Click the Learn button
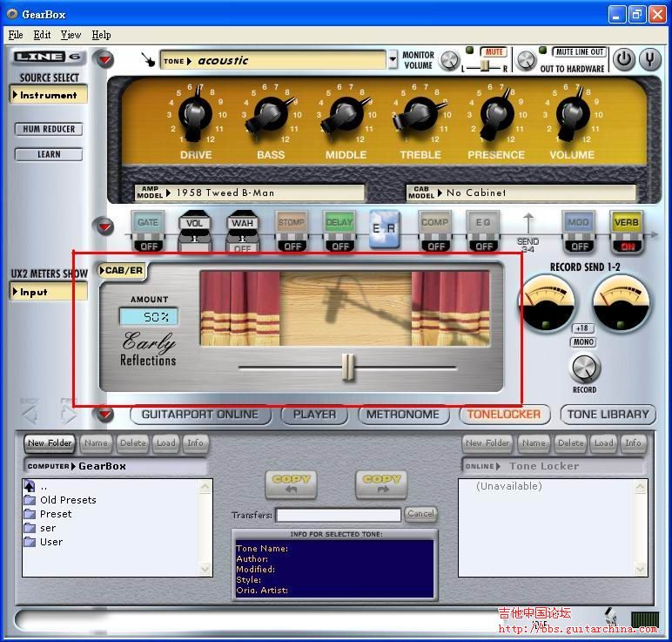This screenshot has width=672, height=642. pos(49,154)
